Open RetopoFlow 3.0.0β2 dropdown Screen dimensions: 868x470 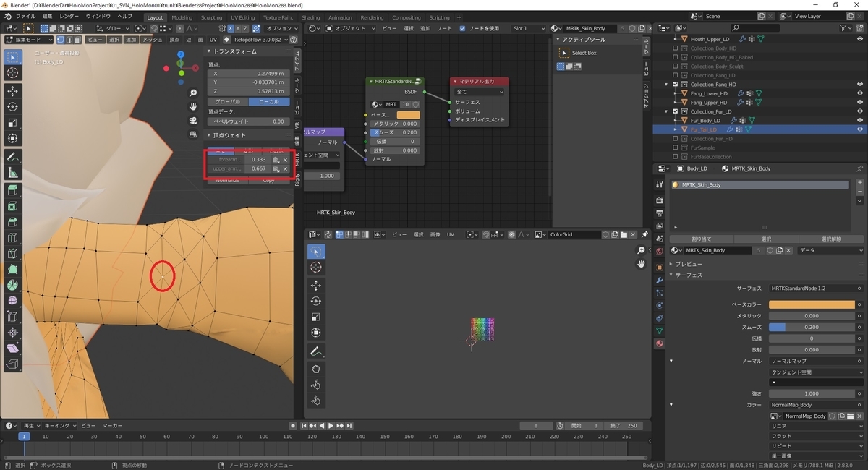click(x=261, y=40)
